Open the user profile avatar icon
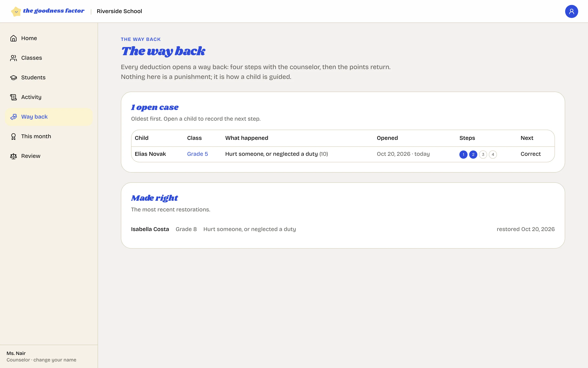 [571, 11]
